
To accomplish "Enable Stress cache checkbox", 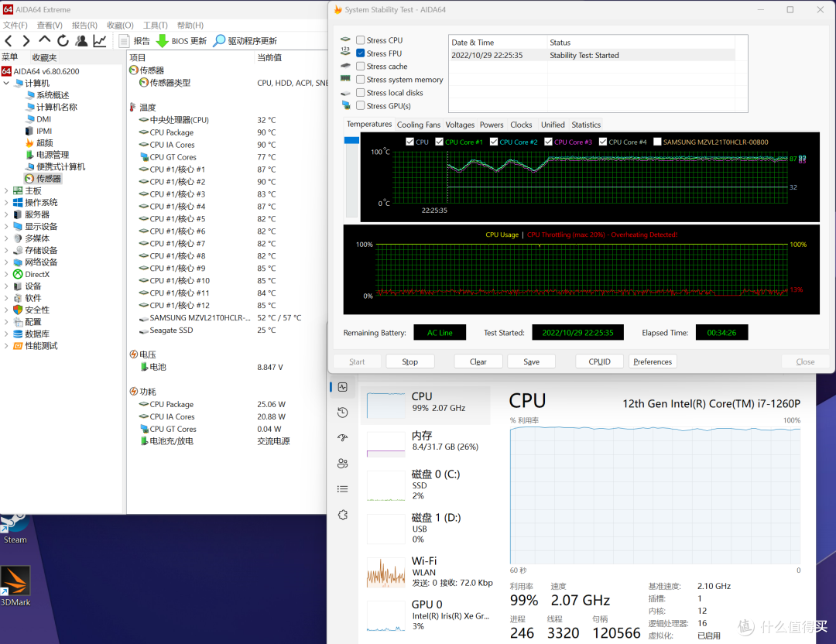I will click(x=361, y=66).
